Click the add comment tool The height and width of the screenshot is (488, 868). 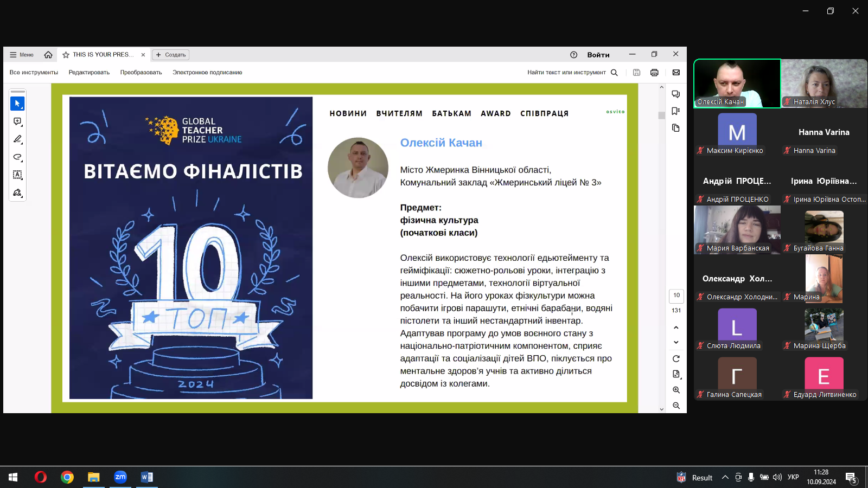click(x=17, y=121)
